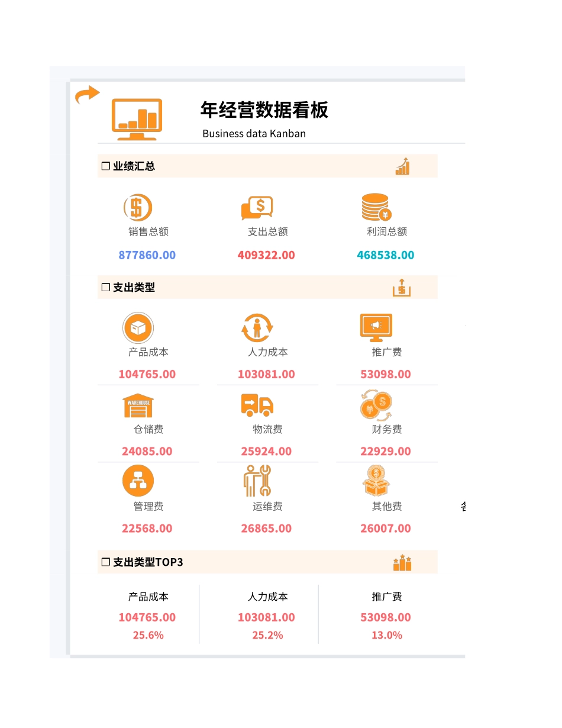Click the sales total value 877860.00
562x728 pixels.
pos(147,255)
